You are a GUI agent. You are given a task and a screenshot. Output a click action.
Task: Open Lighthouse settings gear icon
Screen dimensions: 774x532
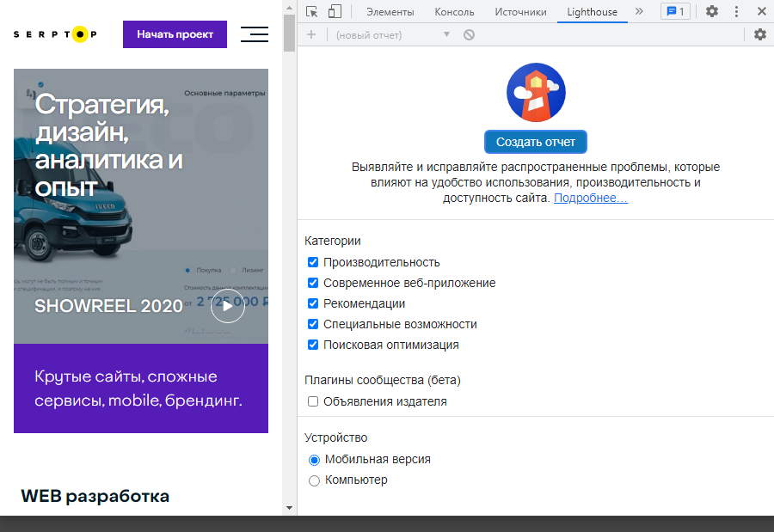759,34
